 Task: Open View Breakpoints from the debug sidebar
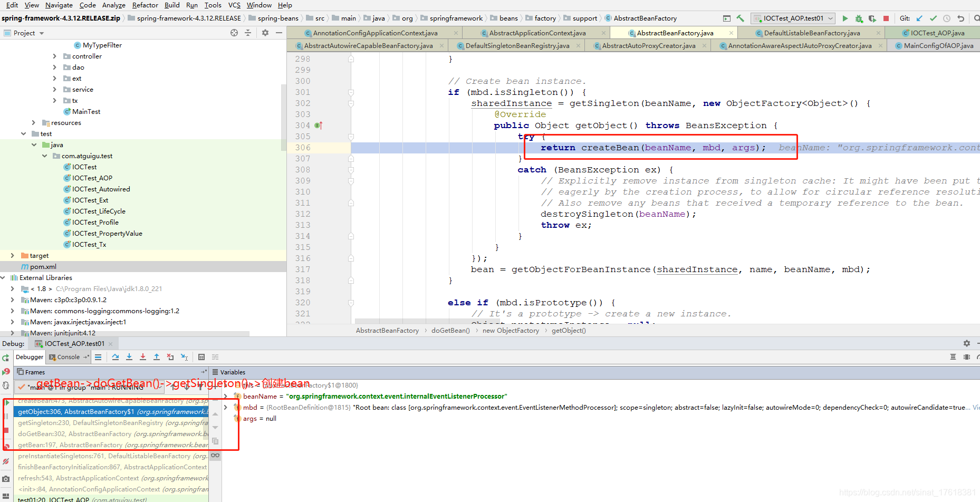tap(6, 446)
